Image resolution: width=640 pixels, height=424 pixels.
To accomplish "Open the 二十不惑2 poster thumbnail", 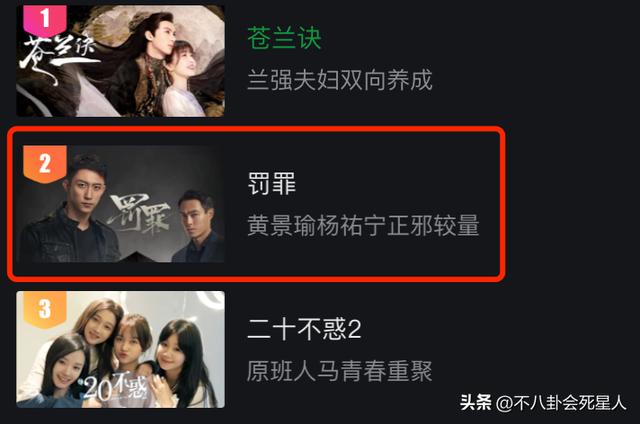I will (120, 349).
